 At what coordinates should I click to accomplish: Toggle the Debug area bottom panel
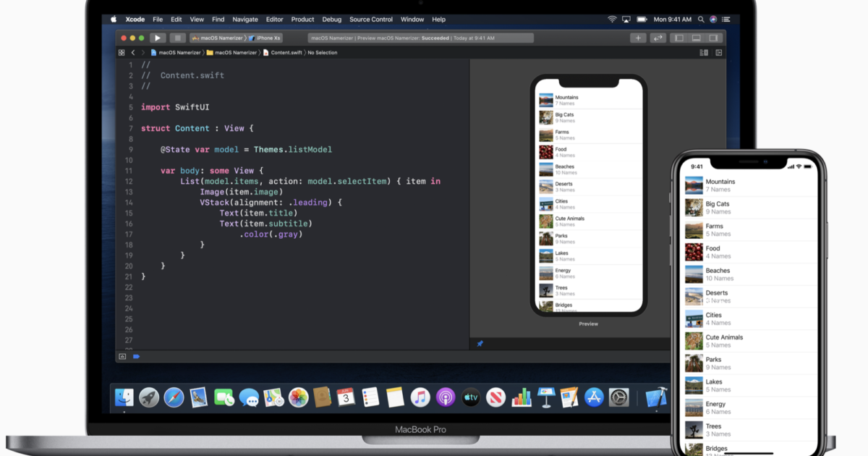coord(696,38)
